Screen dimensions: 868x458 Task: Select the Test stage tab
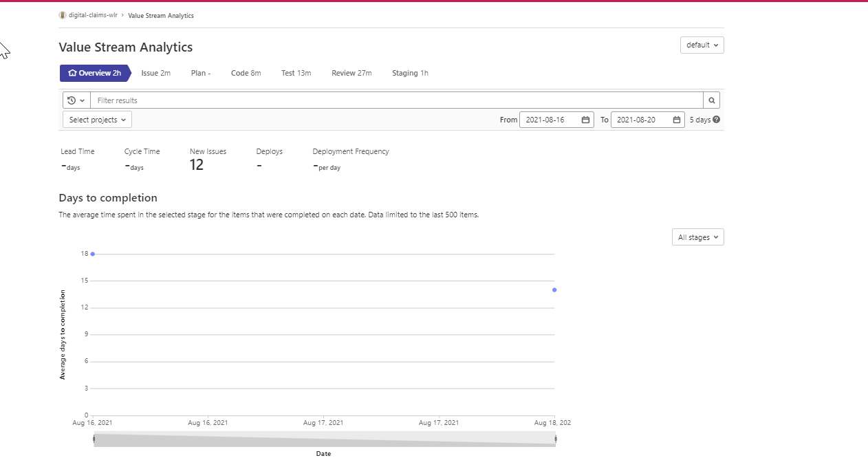coord(296,72)
